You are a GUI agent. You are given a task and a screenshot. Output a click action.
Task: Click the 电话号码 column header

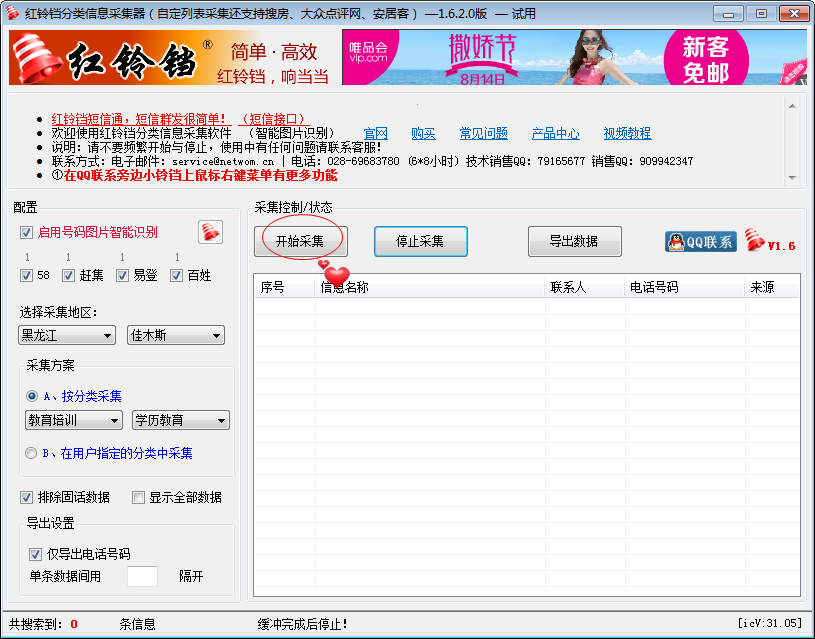(x=685, y=287)
